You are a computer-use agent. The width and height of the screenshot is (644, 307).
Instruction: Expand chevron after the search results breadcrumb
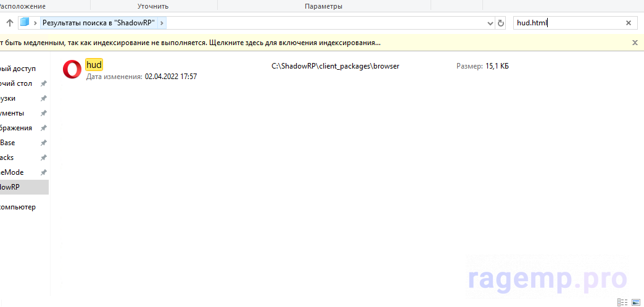162,23
